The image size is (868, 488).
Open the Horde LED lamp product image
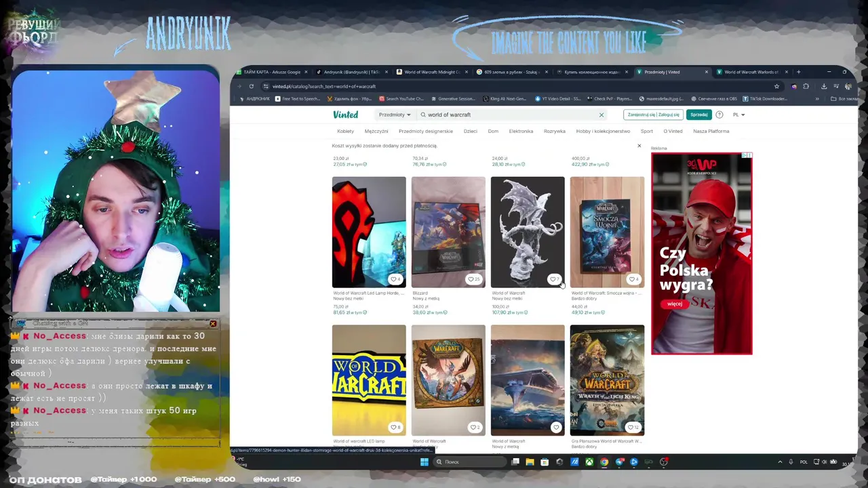pos(369,232)
